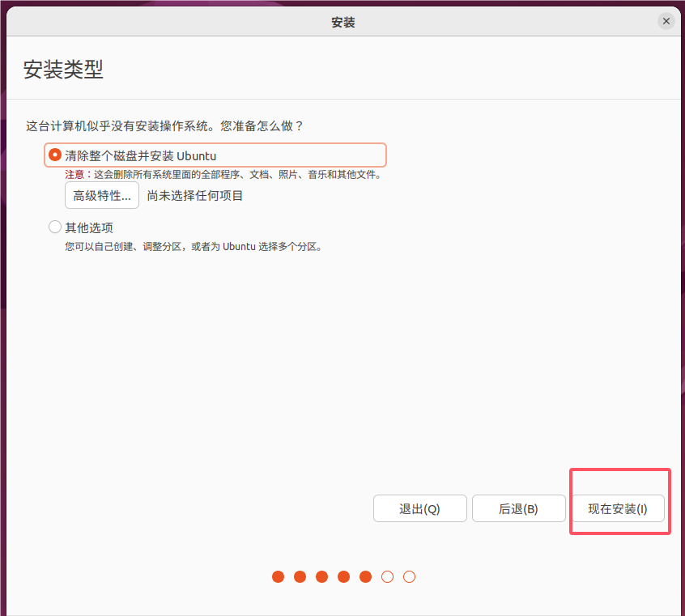The width and height of the screenshot is (685, 616).
Task: Click the red 注意 warning text
Action: click(74, 174)
